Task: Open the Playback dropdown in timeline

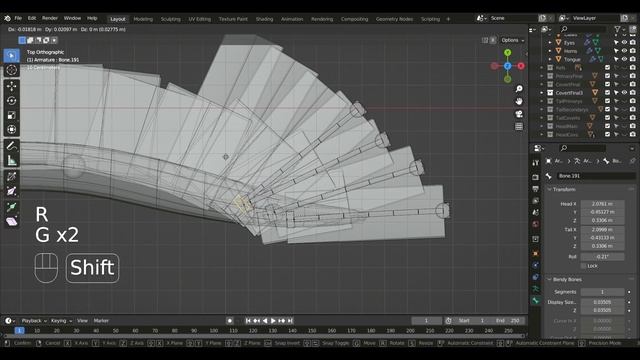Action: click(33, 321)
